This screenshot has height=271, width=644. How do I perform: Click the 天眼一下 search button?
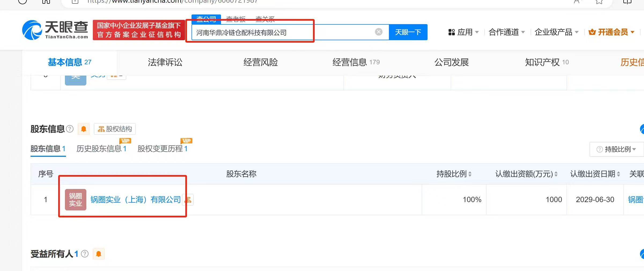(x=408, y=32)
